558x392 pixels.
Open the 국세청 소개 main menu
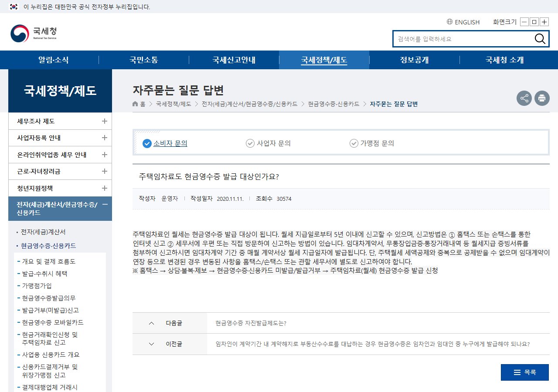point(504,60)
